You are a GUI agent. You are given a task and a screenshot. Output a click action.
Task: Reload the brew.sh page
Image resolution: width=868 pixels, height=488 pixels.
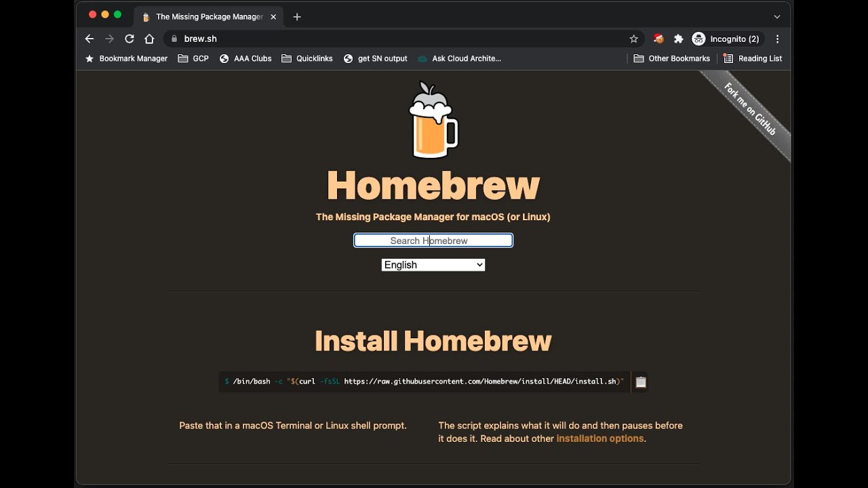(130, 39)
